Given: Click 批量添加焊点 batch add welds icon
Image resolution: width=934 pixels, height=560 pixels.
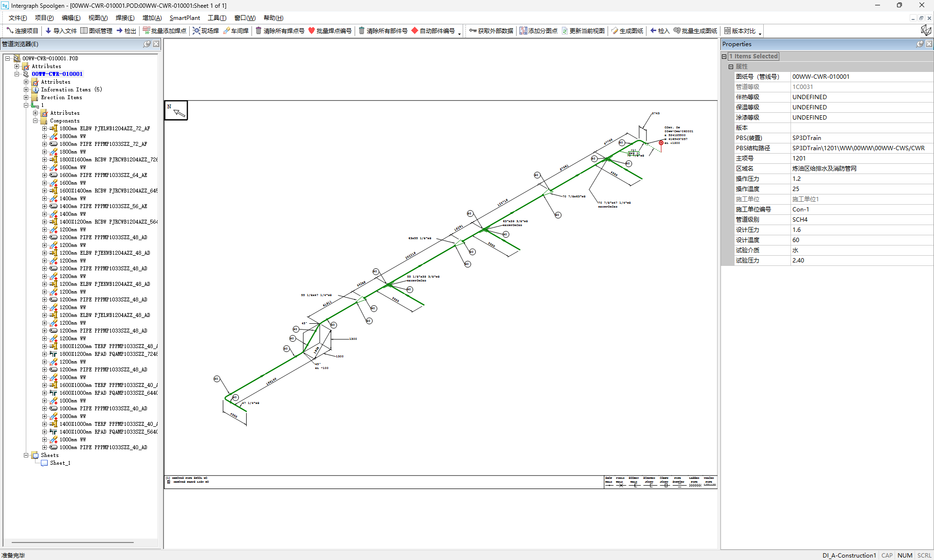Looking at the screenshot, I should tap(146, 31).
